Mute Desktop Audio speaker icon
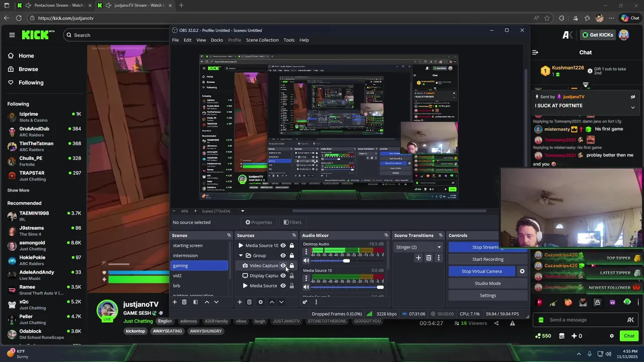 click(306, 260)
